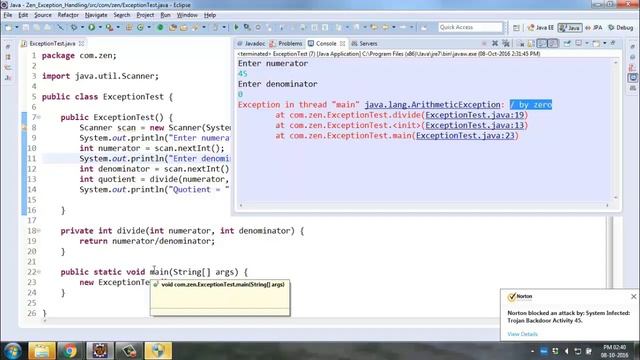The height and width of the screenshot is (360, 640).
Task: Click the New Java Class icon
Action: pos(140,27)
